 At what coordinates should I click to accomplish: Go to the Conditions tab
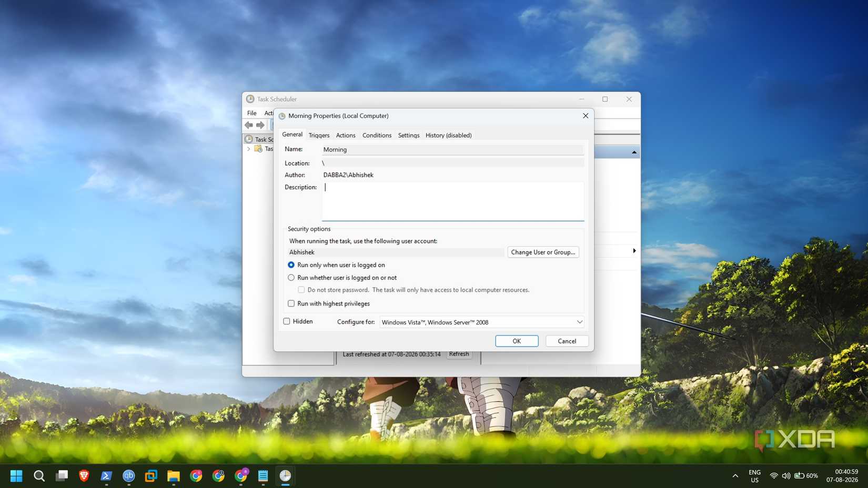[x=377, y=135]
